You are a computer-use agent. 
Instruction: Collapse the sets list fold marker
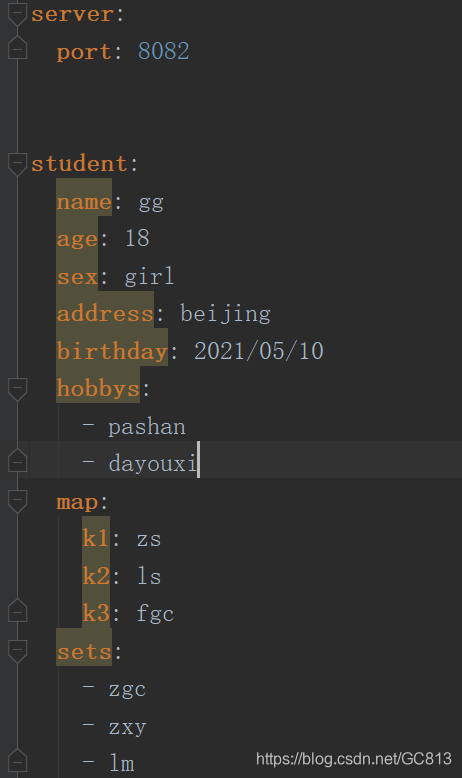pos(17,650)
